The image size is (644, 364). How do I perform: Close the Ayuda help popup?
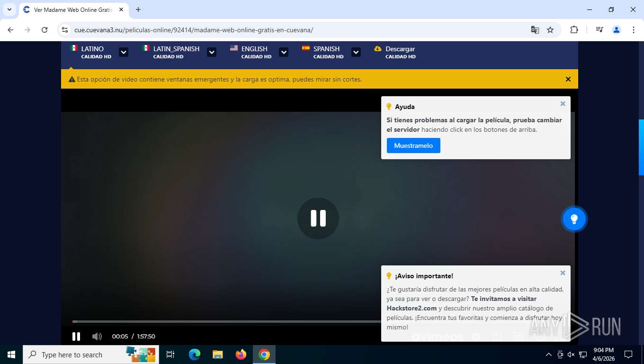563,104
